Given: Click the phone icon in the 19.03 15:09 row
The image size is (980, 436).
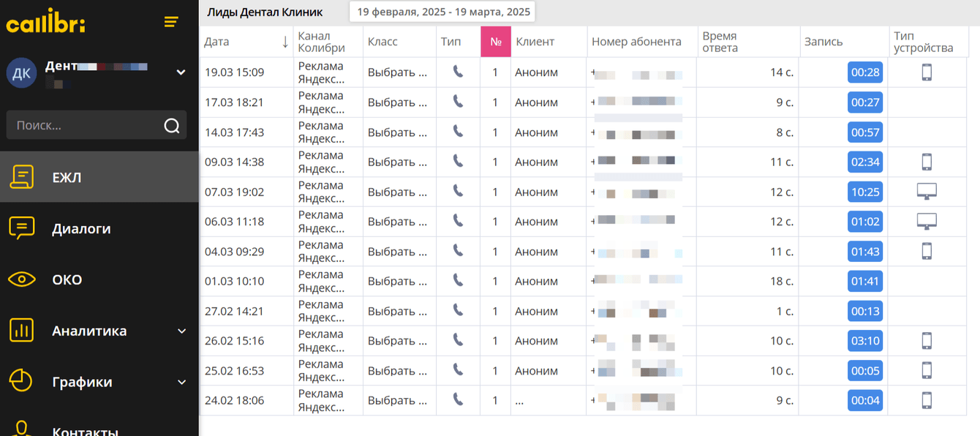Looking at the screenshot, I should pos(458,72).
